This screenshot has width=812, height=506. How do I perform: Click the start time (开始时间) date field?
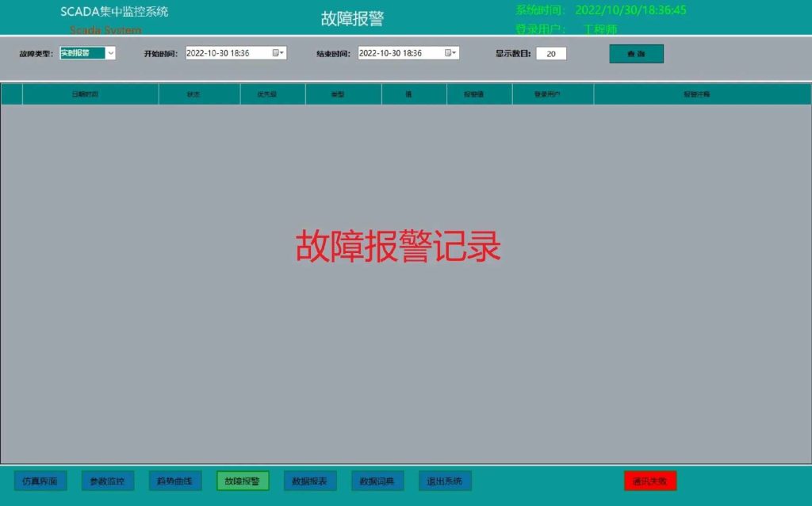point(228,53)
